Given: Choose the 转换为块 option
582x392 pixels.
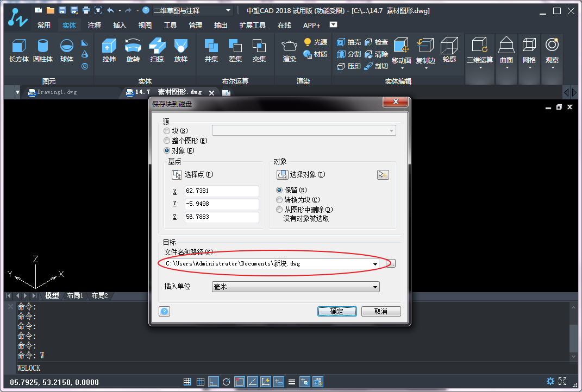Looking at the screenshot, I should pos(279,200).
